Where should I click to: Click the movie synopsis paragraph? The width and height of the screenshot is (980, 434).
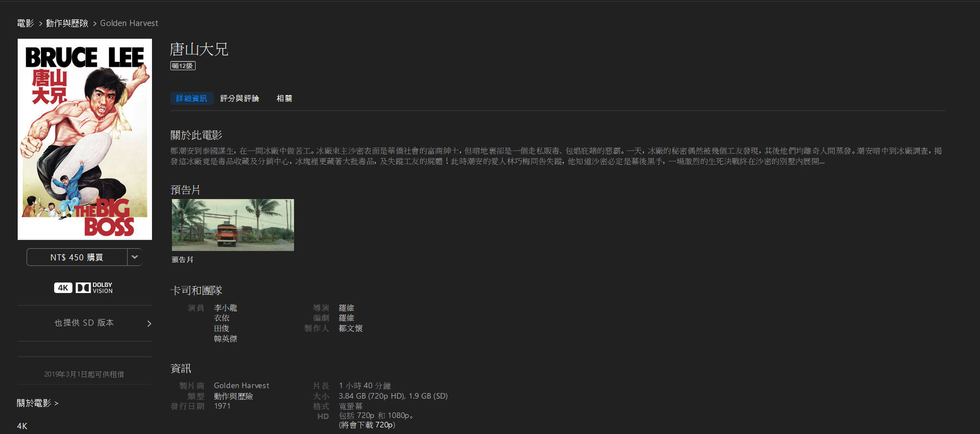pos(556,156)
